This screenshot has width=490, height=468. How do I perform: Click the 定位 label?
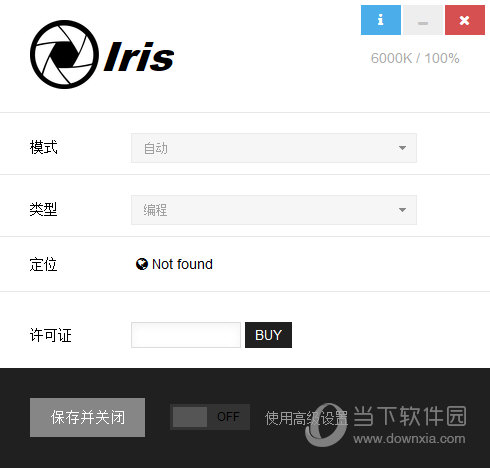(43, 264)
